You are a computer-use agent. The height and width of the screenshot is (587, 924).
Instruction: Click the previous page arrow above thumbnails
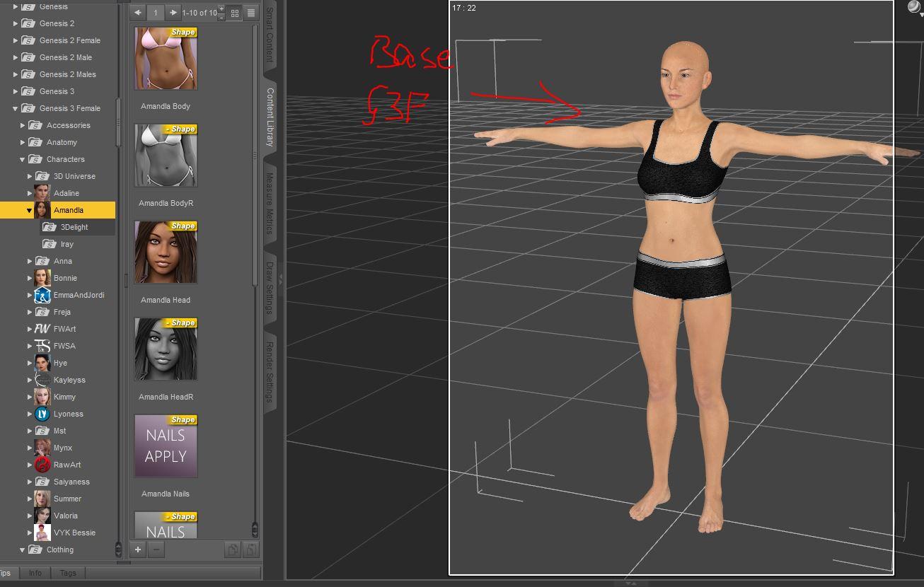(x=138, y=13)
